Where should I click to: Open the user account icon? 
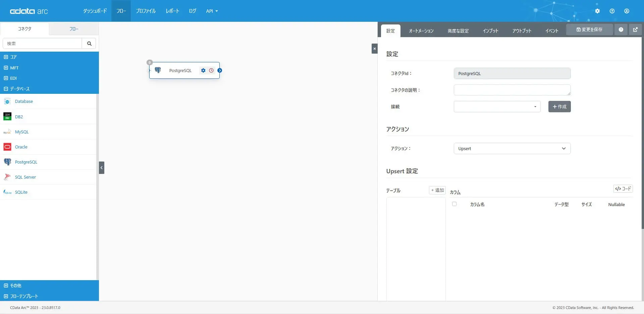coord(627,11)
